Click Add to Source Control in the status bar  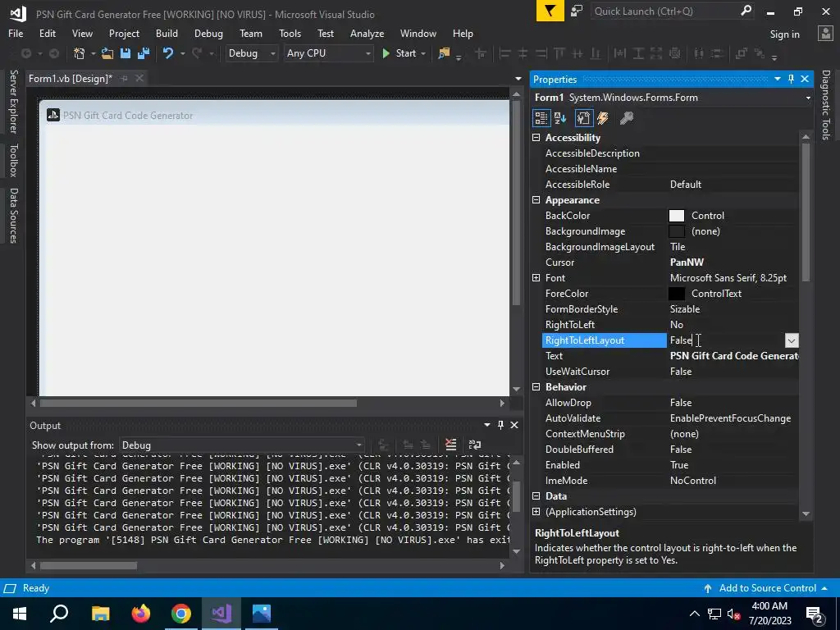(x=767, y=587)
